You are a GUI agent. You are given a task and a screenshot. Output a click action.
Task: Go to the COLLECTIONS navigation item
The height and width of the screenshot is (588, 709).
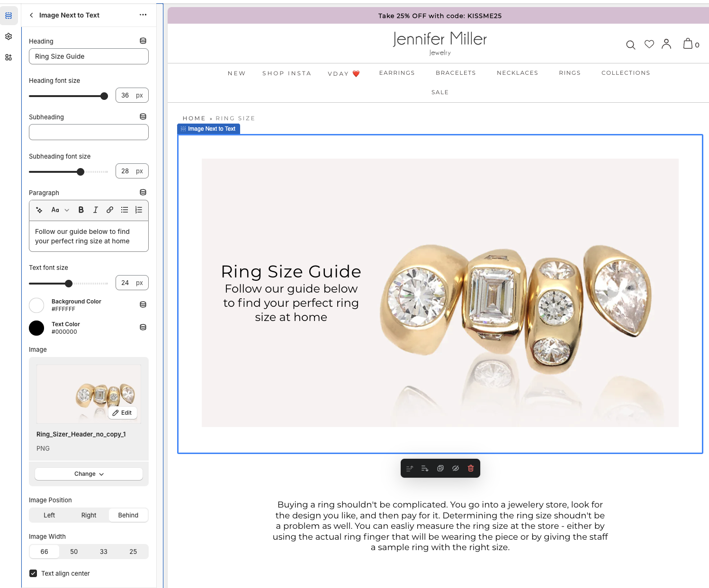pyautogui.click(x=626, y=73)
